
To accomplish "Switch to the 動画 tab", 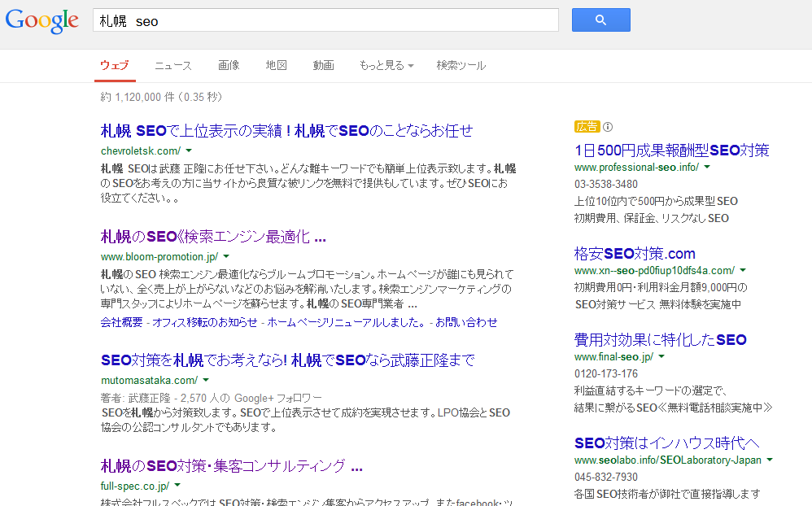I will tap(323, 65).
